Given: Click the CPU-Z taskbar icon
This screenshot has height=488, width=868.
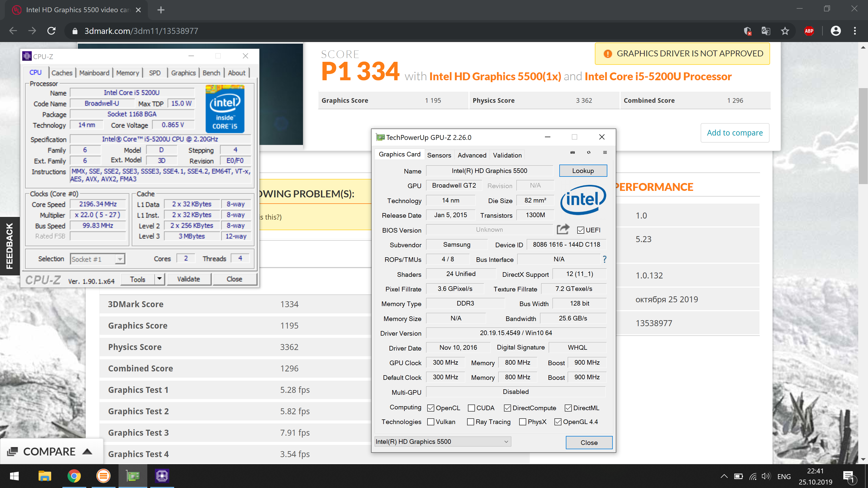Looking at the screenshot, I should (162, 476).
